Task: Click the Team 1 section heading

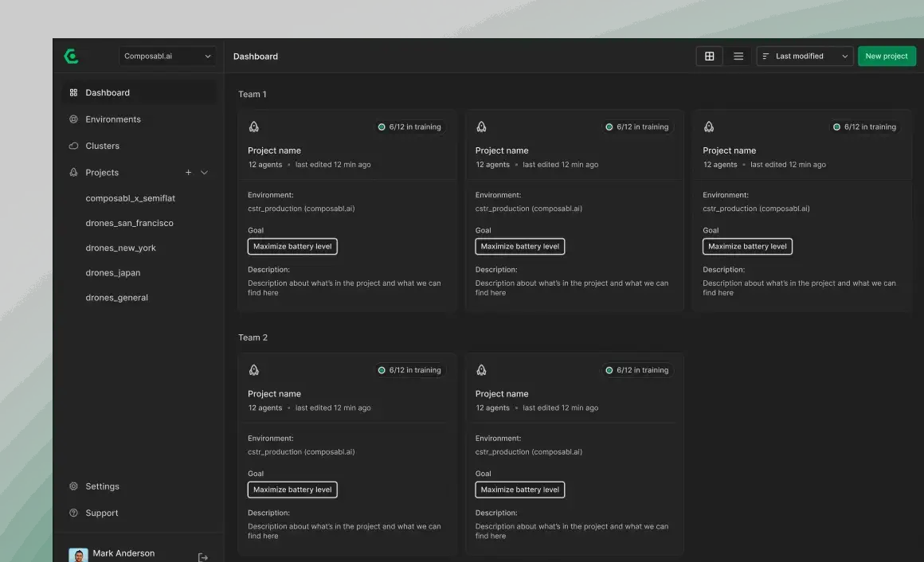Action: click(x=253, y=94)
